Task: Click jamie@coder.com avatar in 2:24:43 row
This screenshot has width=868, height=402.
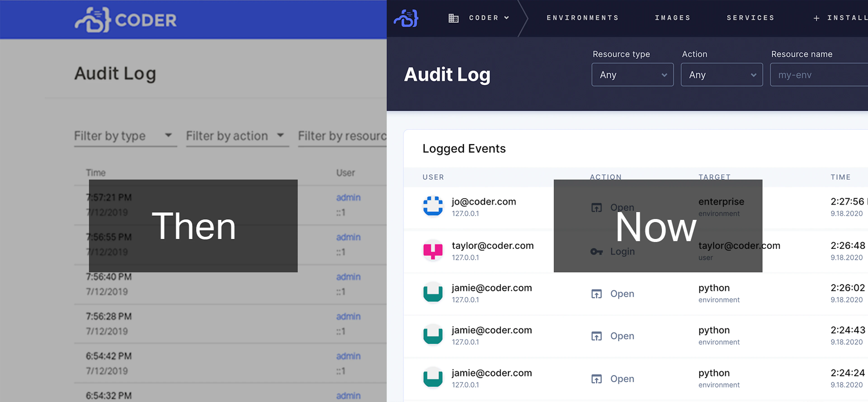Action: [433, 335]
